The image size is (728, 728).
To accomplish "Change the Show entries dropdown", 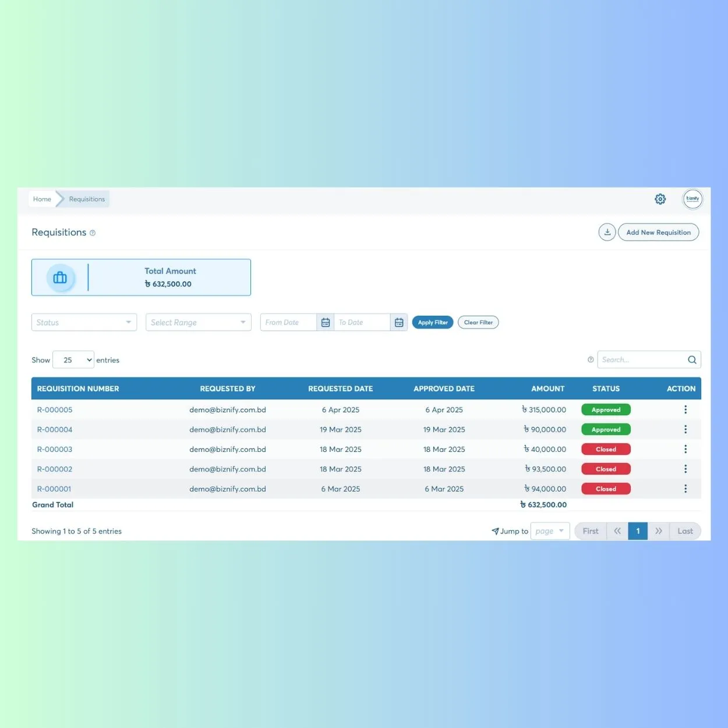I will click(x=73, y=359).
